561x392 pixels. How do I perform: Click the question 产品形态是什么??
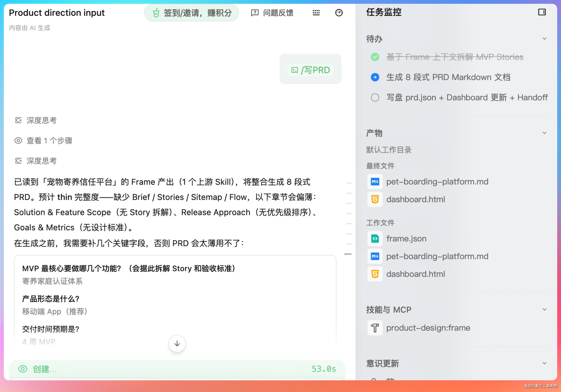point(51,299)
